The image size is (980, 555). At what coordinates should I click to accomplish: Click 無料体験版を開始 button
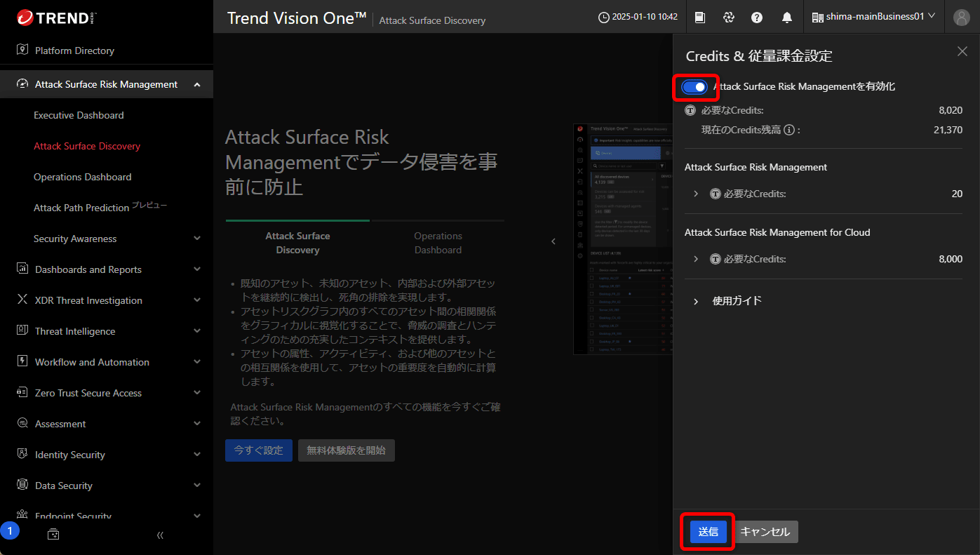[x=347, y=450]
